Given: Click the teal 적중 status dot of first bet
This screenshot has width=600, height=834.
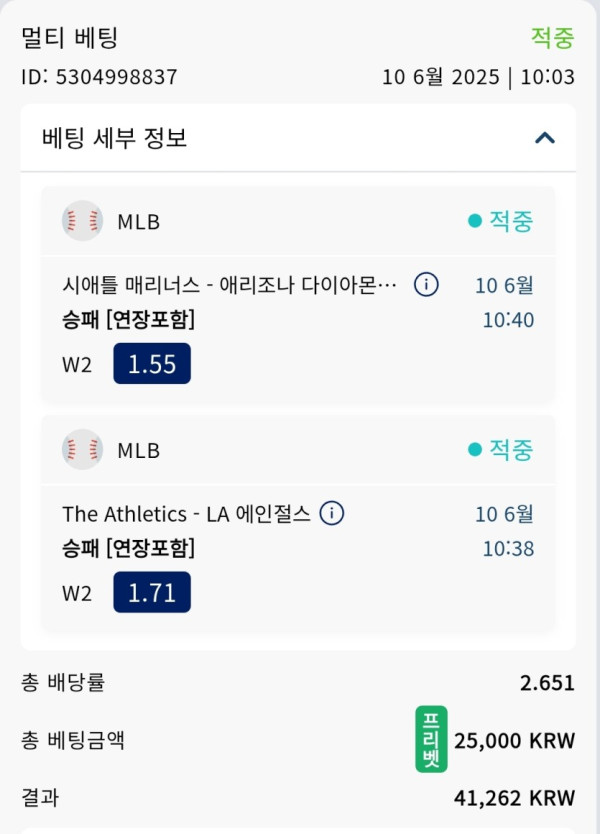Looking at the screenshot, I should 474,221.
